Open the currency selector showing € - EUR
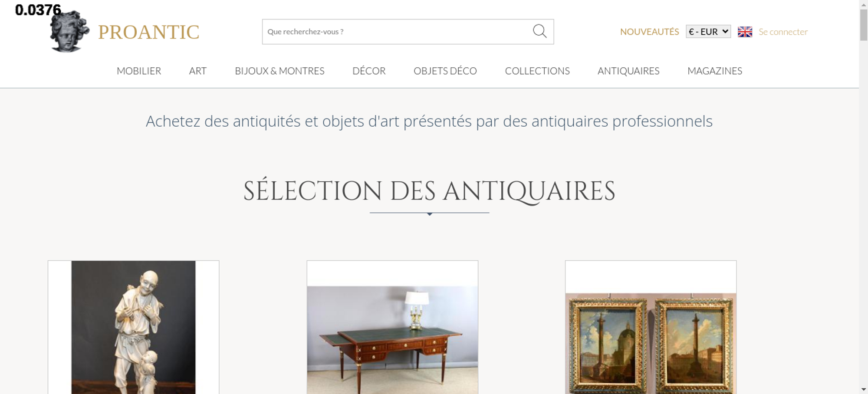Screen dimensions: 868x394 click(x=708, y=32)
